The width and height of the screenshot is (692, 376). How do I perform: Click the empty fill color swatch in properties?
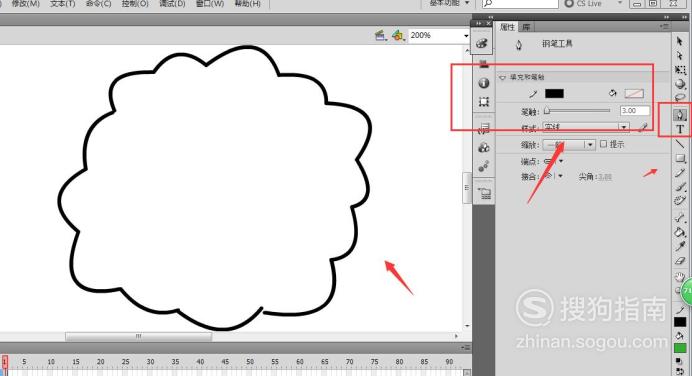pyautogui.click(x=634, y=93)
